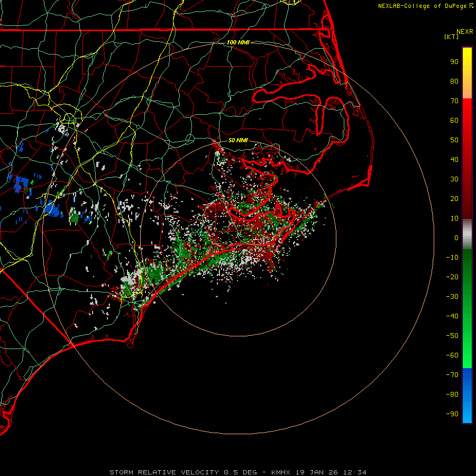Click the 10 value on velocity scale

point(454,218)
